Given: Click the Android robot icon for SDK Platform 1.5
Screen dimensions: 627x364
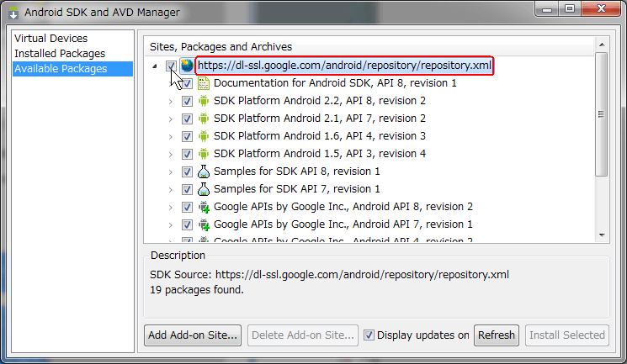Looking at the screenshot, I should coord(204,154).
